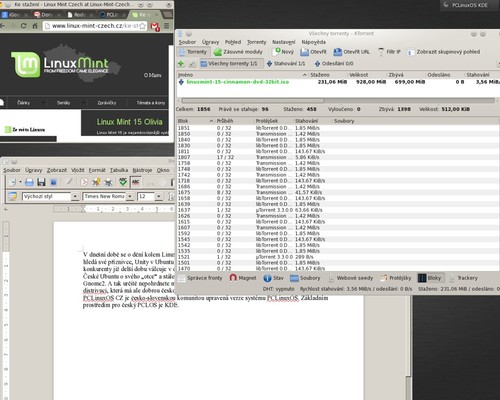
Task: Click the bookmark star in address bar
Action: point(142,26)
